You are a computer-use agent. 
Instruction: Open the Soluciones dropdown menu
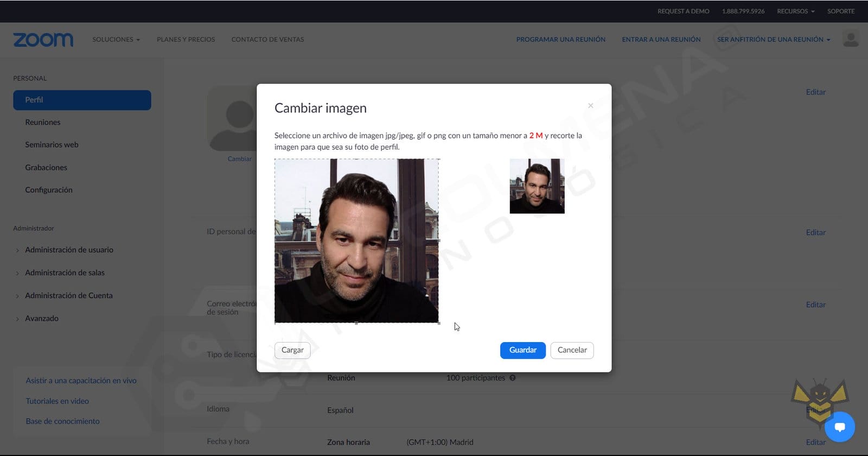(x=116, y=40)
